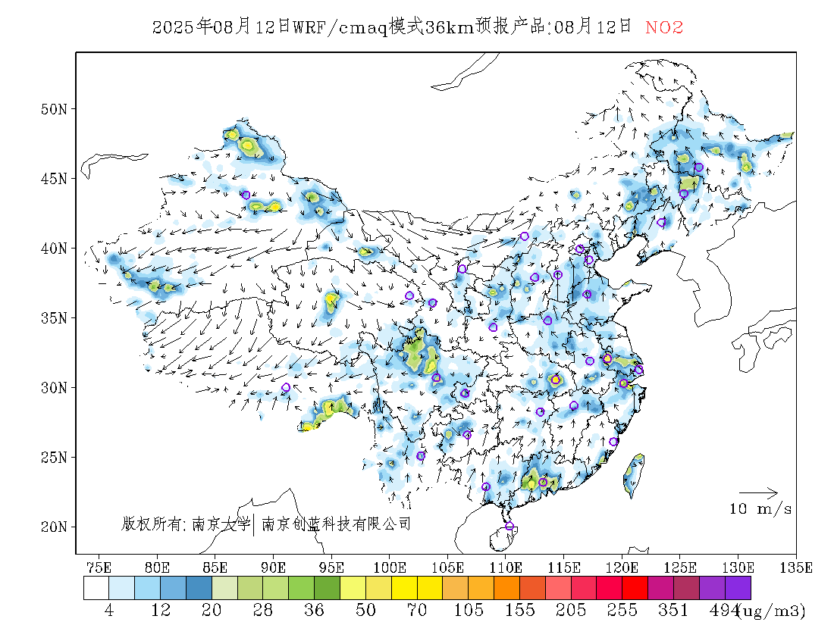Click the 130E longitude label
This screenshot has width=834, height=644.
pyautogui.click(x=738, y=568)
